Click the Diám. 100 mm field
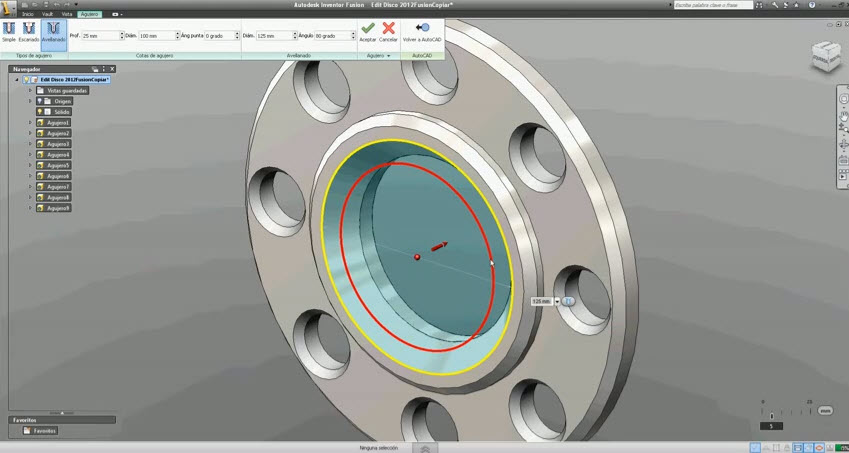This screenshot has height=453, width=849. pyautogui.click(x=157, y=36)
